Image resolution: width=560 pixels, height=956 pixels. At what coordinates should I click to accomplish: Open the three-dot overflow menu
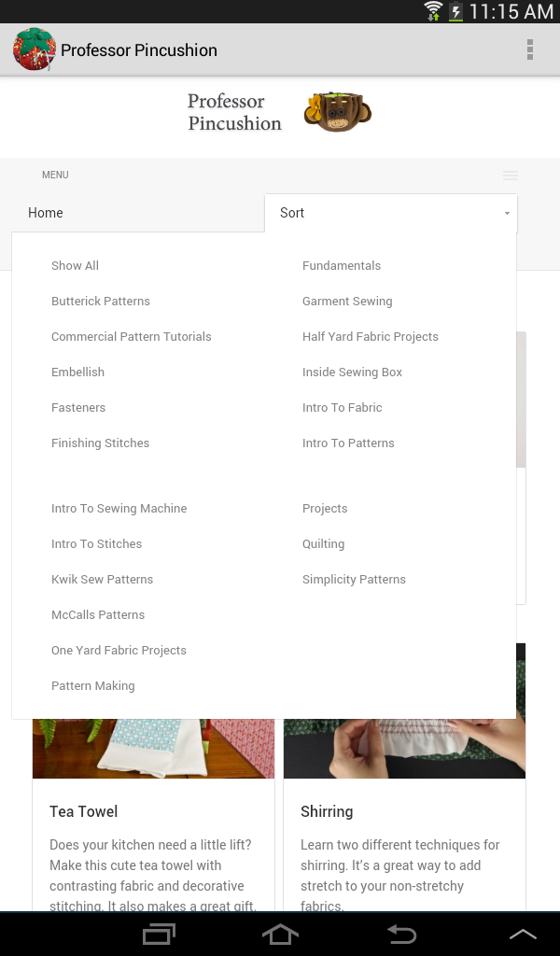tap(529, 49)
